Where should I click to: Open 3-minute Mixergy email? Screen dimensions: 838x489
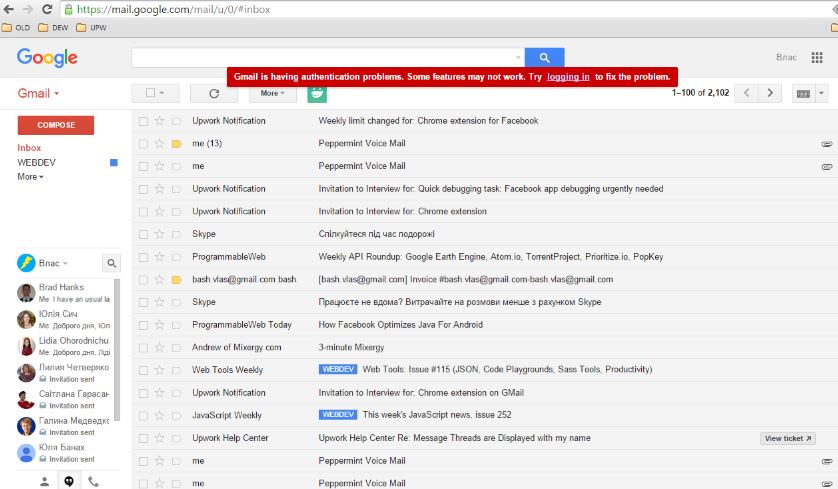tap(351, 347)
